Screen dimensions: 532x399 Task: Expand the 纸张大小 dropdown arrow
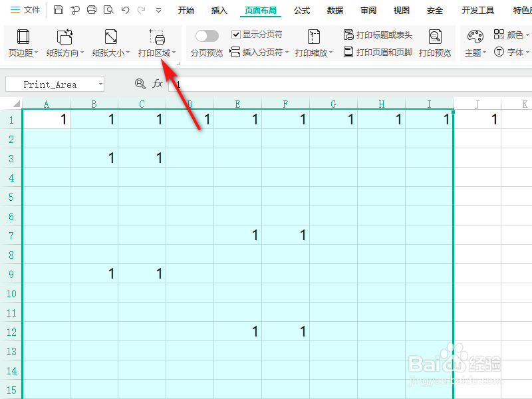click(x=128, y=53)
